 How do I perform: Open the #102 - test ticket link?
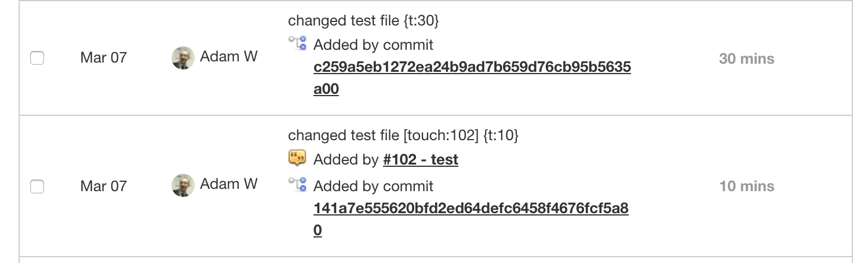coord(421,159)
